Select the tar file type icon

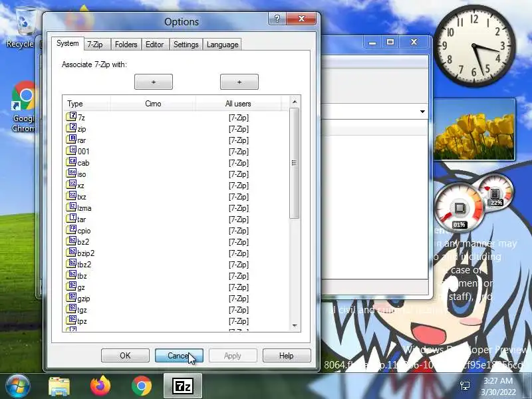[71, 219]
